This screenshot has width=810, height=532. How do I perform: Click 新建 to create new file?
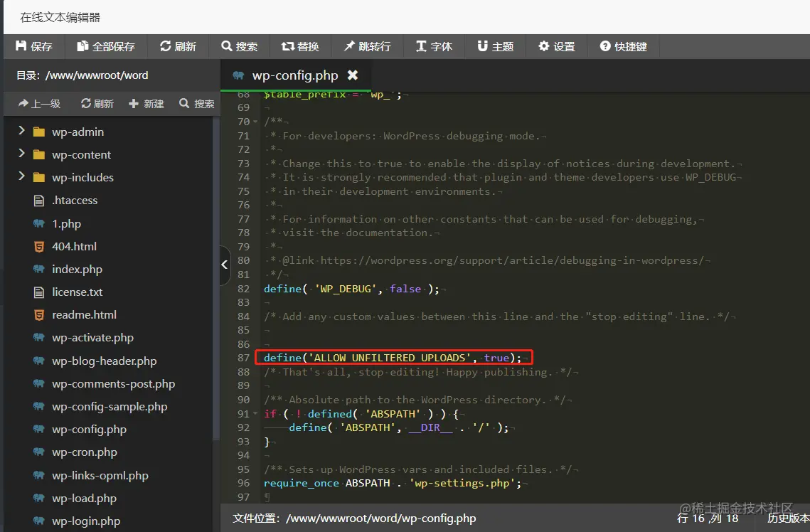pos(146,104)
